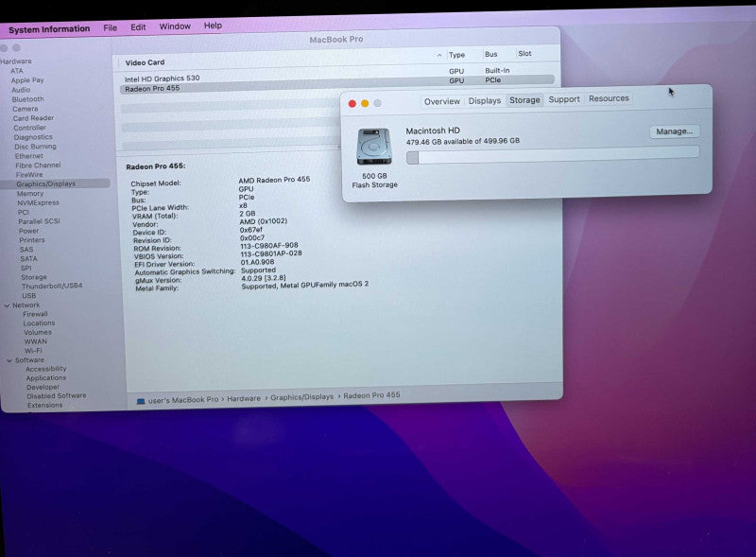This screenshot has width=756, height=557.
Task: Select Graphics/Displays in the sidebar
Action: (x=55, y=183)
